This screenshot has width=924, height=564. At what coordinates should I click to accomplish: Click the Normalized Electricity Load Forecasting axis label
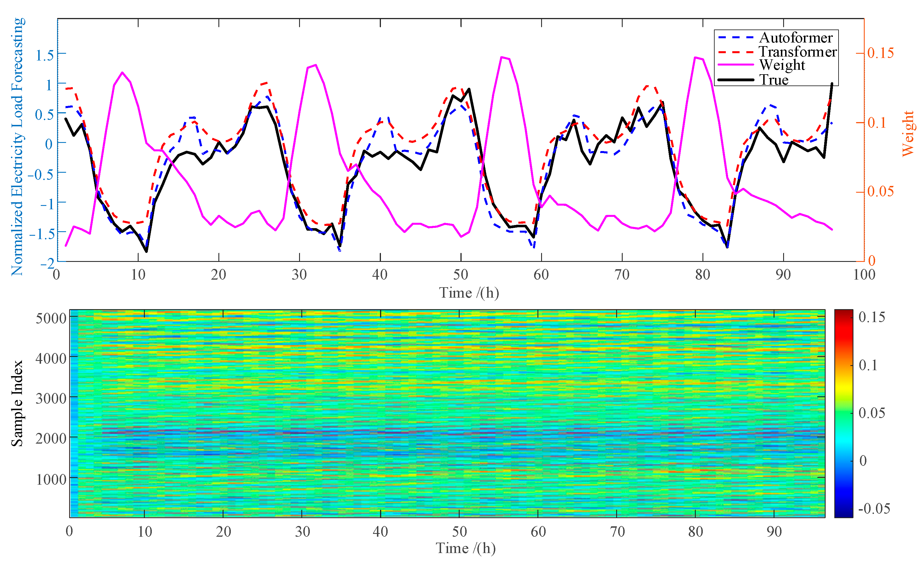tap(17, 146)
